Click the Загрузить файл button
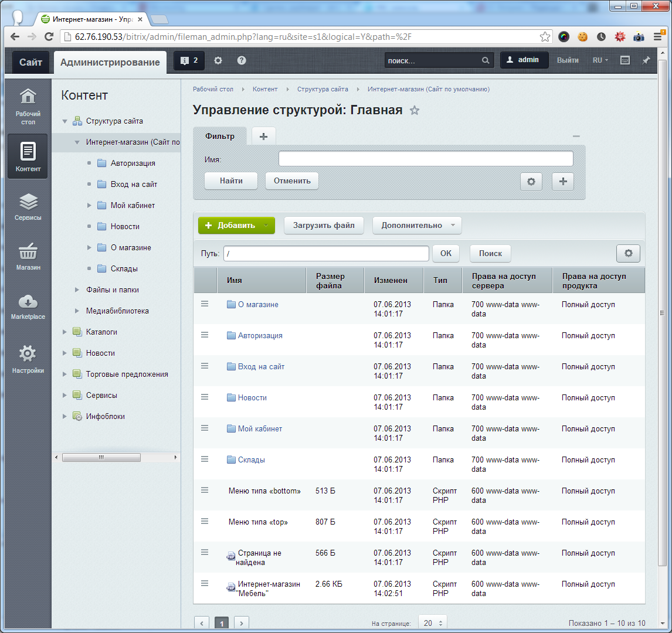 pos(324,225)
